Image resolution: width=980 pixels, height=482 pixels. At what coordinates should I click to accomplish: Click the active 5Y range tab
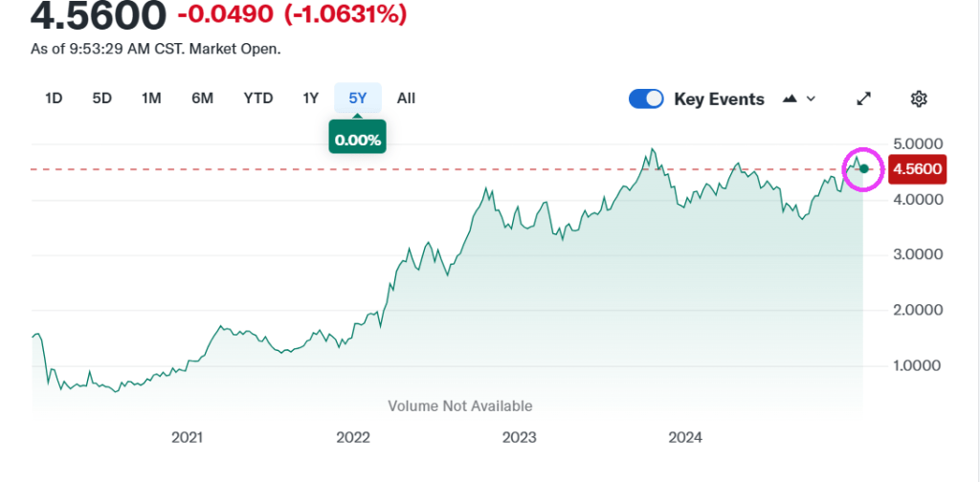point(357,98)
